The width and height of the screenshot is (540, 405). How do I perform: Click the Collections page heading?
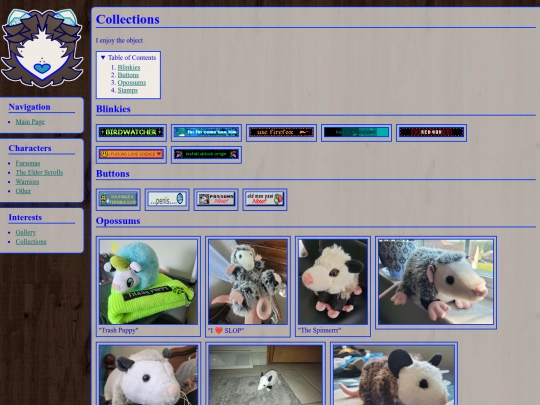128,19
